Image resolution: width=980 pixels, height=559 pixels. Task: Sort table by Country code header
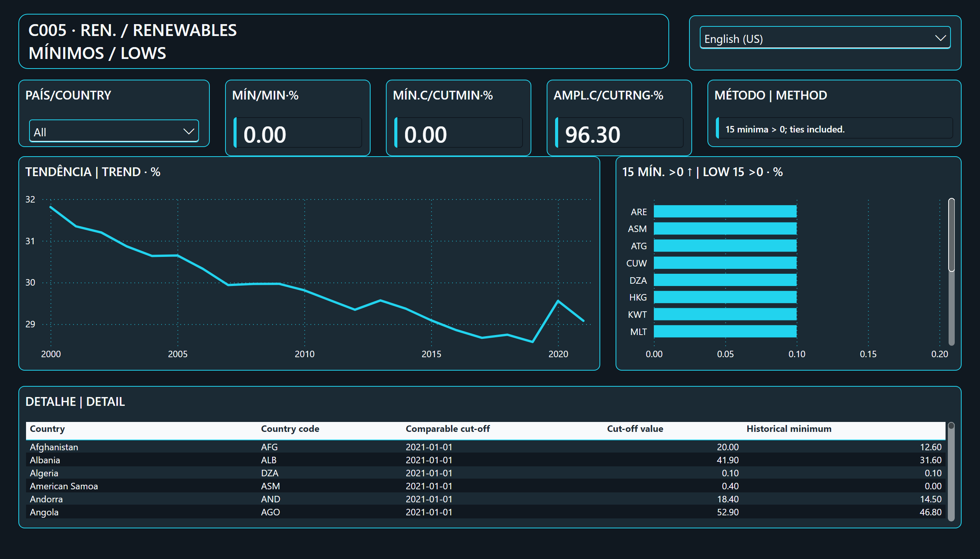click(x=290, y=429)
